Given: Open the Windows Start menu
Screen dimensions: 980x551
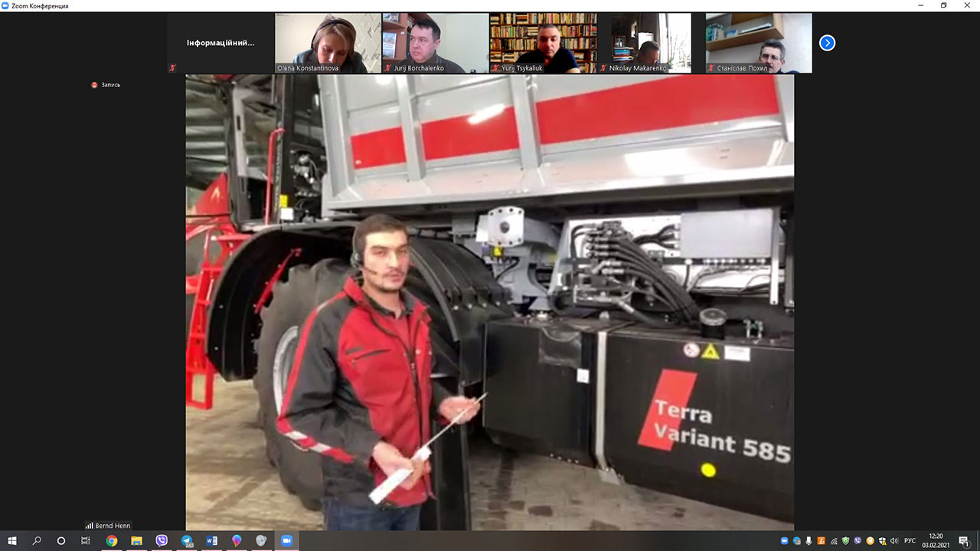Looking at the screenshot, I should coord(12,541).
